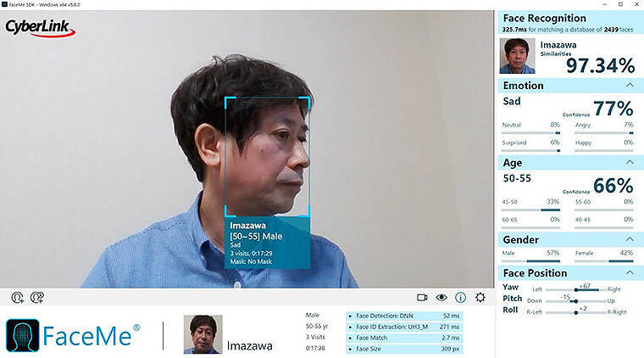Maximize the FaceMe SDK window
This screenshot has width=644, height=358.
(620, 4)
